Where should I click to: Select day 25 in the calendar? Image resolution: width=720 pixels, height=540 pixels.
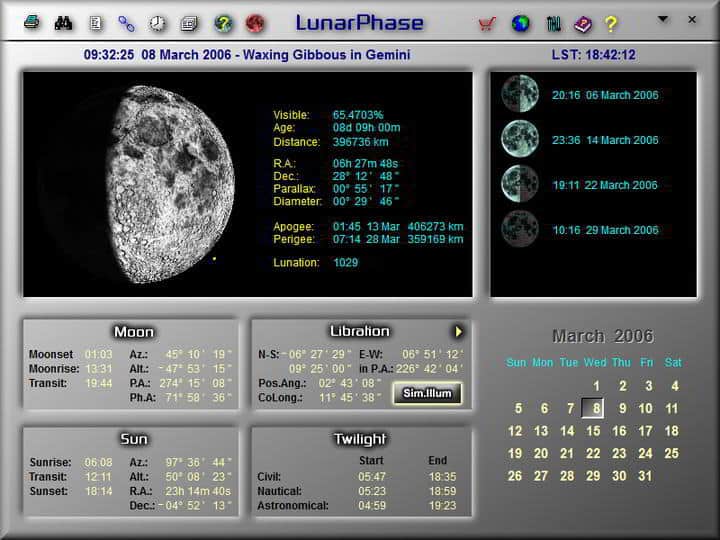coord(671,453)
